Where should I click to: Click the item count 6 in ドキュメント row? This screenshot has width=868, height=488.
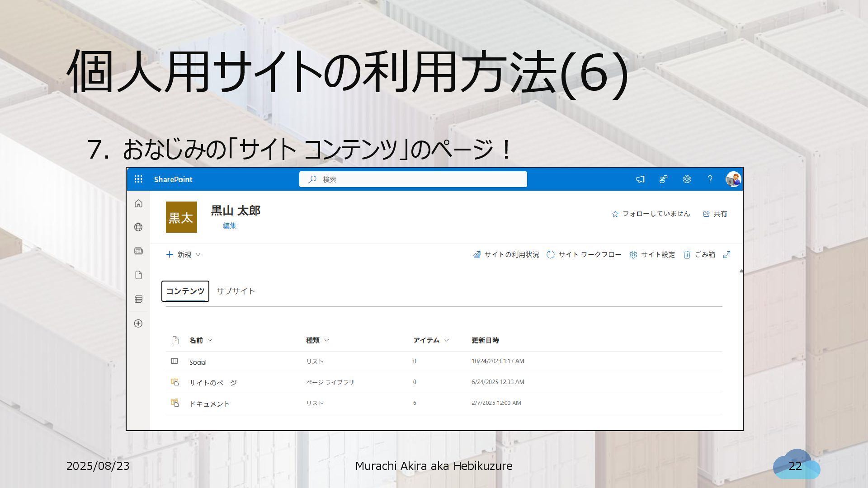tap(415, 403)
